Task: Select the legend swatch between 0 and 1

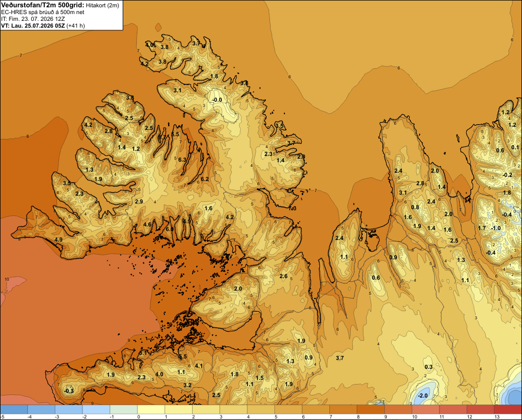Action: point(151,410)
